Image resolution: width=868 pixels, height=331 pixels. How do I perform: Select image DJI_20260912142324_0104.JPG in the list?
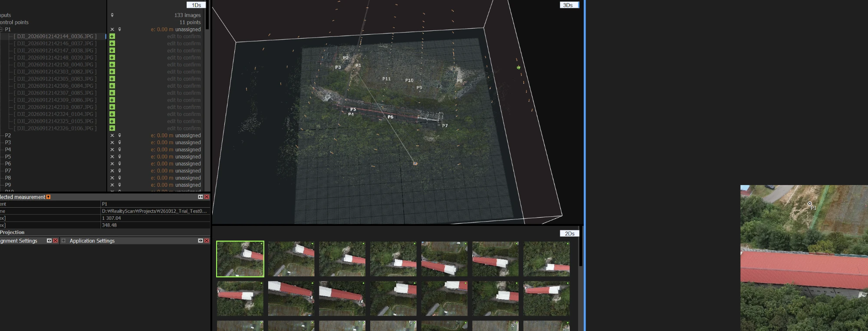55,114
